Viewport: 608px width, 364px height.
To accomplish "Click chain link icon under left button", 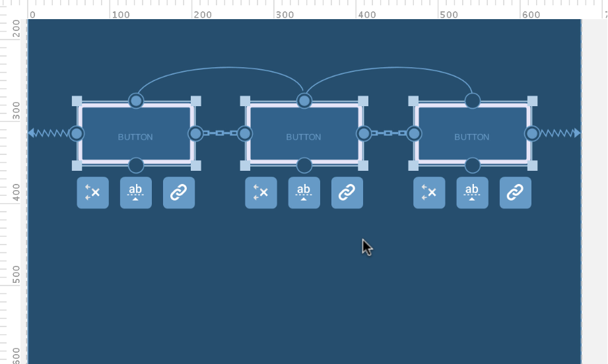I will coord(178,193).
